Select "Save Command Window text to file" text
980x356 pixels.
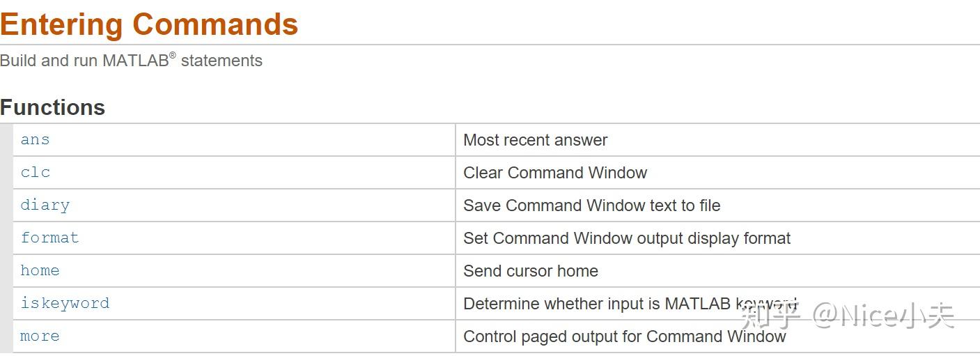pyautogui.click(x=591, y=206)
